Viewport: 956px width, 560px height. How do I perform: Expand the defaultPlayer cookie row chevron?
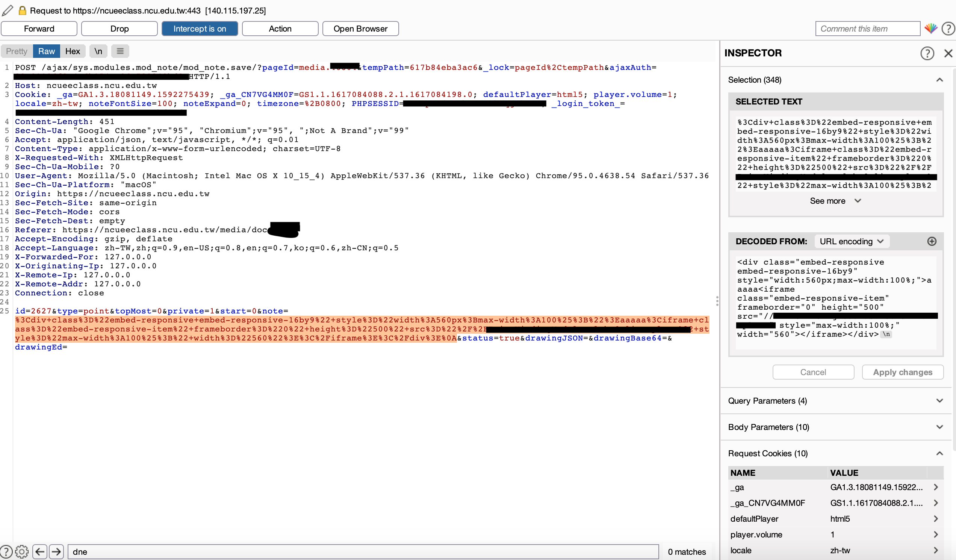(936, 519)
